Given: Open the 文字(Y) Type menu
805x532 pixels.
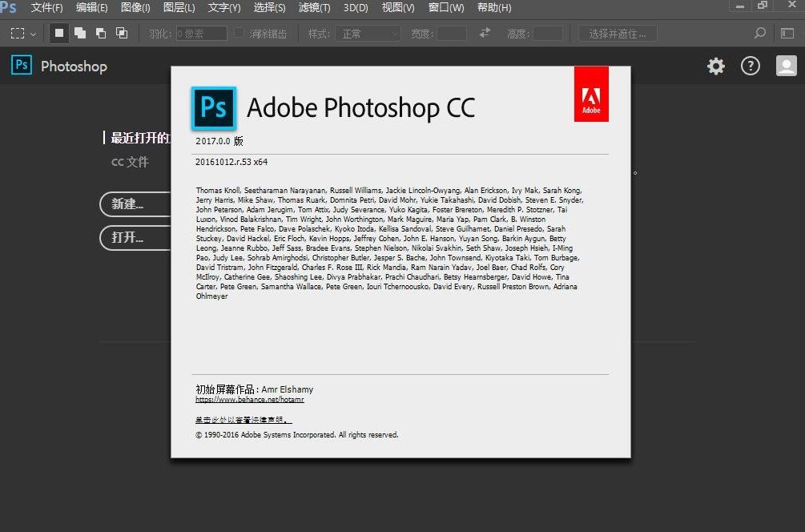Looking at the screenshot, I should click(224, 8).
